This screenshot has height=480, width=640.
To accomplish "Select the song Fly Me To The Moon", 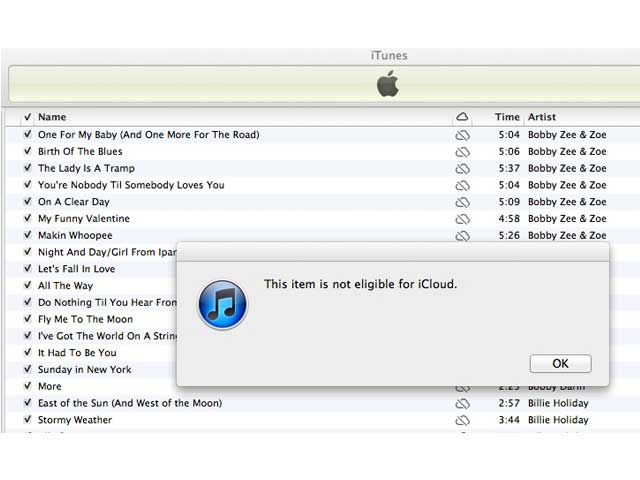I will pyautogui.click(x=85, y=319).
